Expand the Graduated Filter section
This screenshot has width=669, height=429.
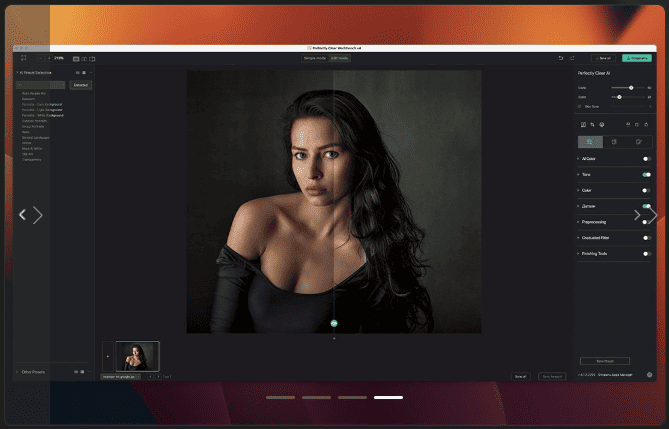click(x=578, y=238)
